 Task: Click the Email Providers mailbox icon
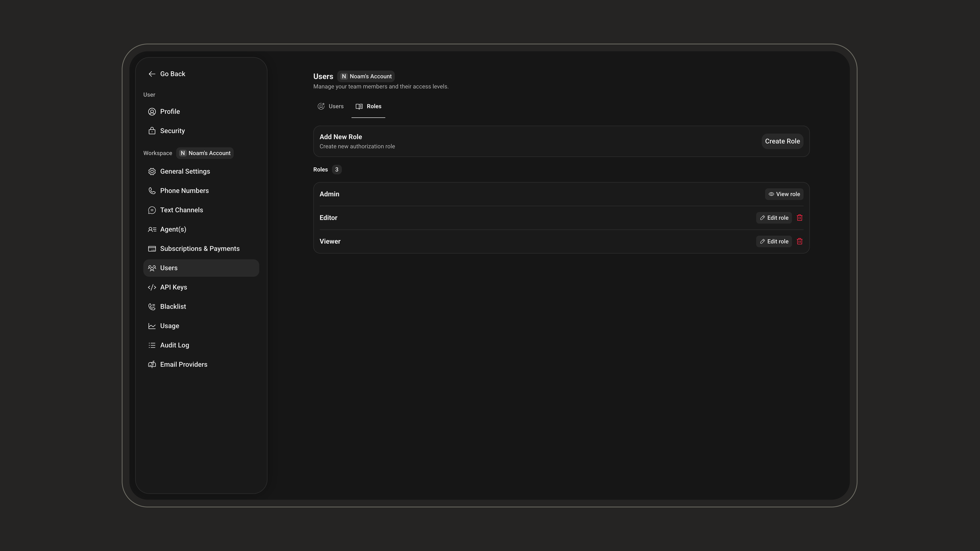152,365
